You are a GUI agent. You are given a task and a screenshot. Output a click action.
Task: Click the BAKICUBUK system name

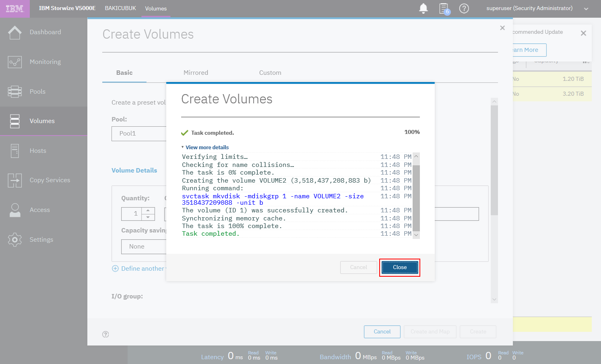(120, 8)
